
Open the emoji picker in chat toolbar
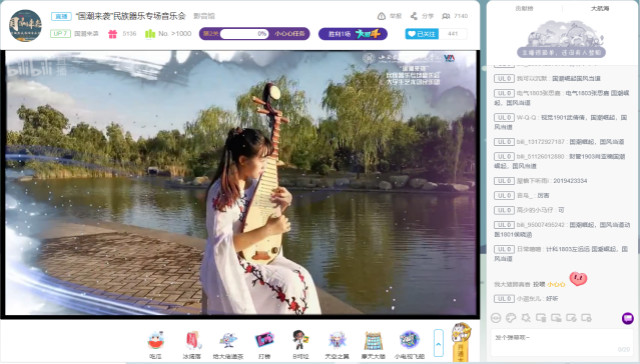[496, 317]
